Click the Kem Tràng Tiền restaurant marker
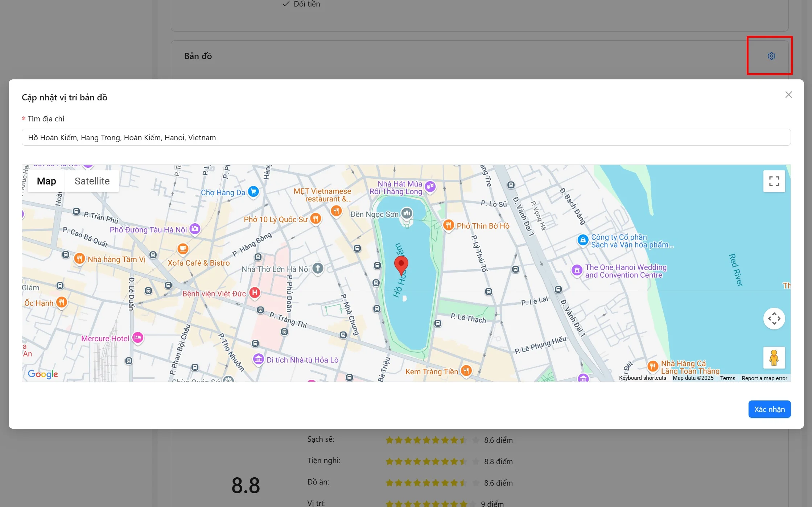This screenshot has height=507, width=812. coord(466,371)
